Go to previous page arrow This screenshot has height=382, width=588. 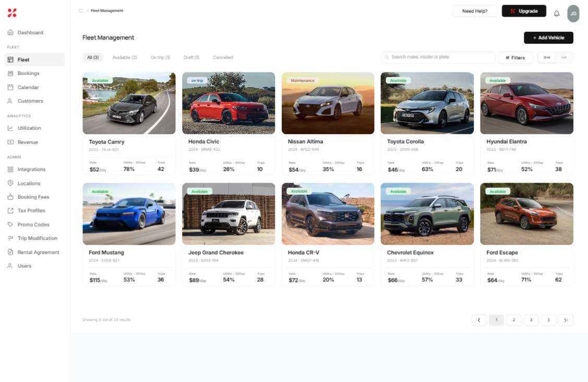pos(479,320)
